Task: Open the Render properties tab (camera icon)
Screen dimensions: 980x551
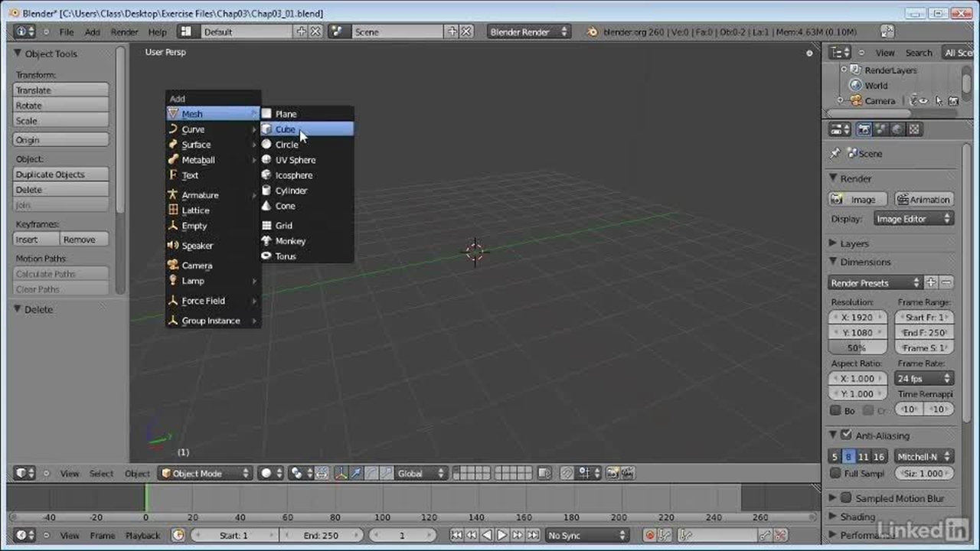Action: (864, 129)
